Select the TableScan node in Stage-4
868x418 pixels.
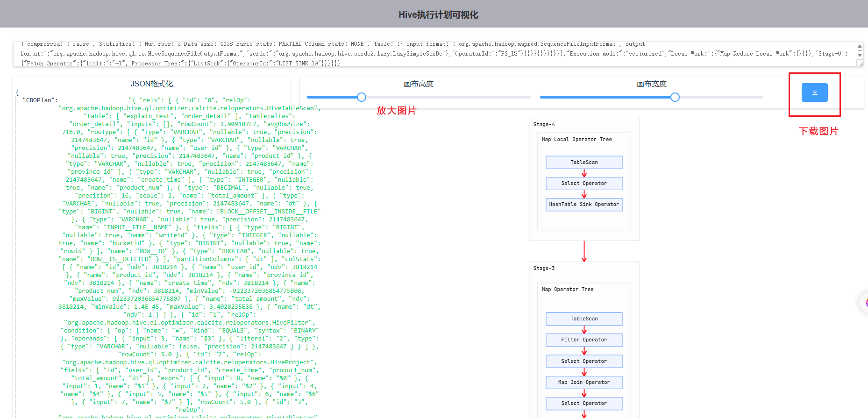coord(584,162)
